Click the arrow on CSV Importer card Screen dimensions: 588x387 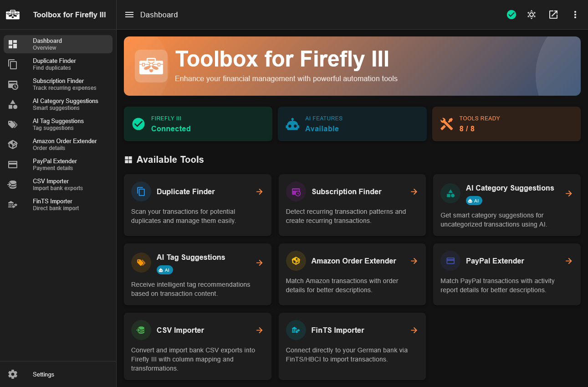[x=260, y=330]
